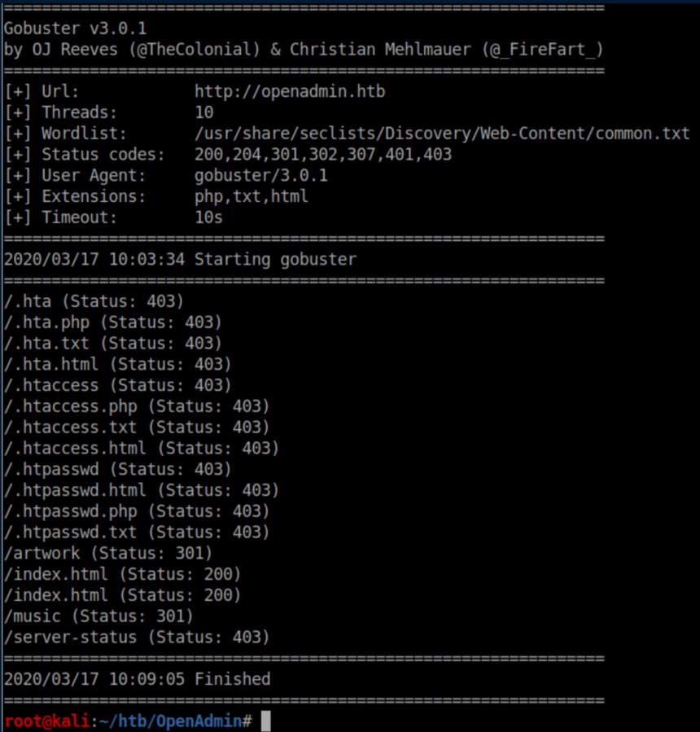Viewport: 700px width, 732px height.
Task: Click the http://openadmin.htb URL text
Action: point(289,91)
